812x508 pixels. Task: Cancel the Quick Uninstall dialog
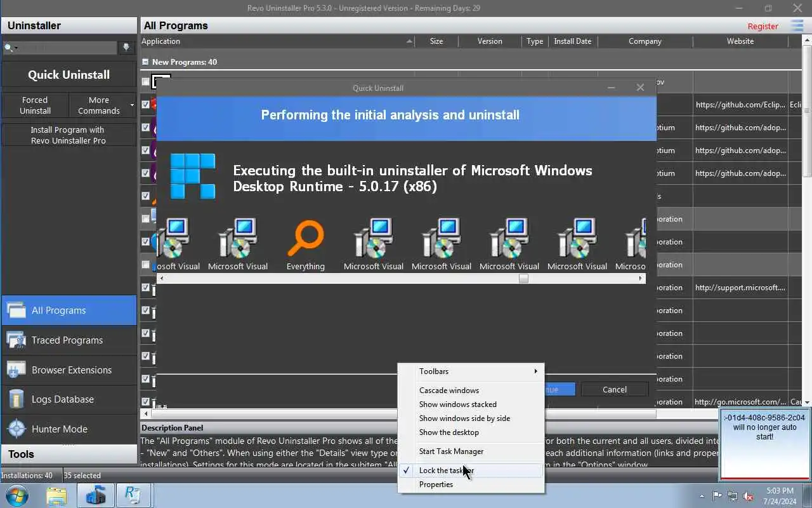[615, 389]
